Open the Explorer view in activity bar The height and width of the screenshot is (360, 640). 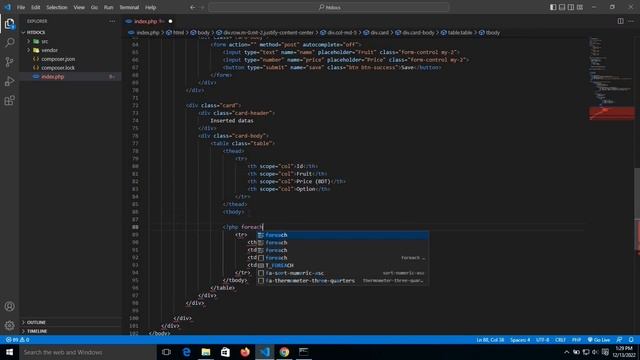tap(9, 24)
